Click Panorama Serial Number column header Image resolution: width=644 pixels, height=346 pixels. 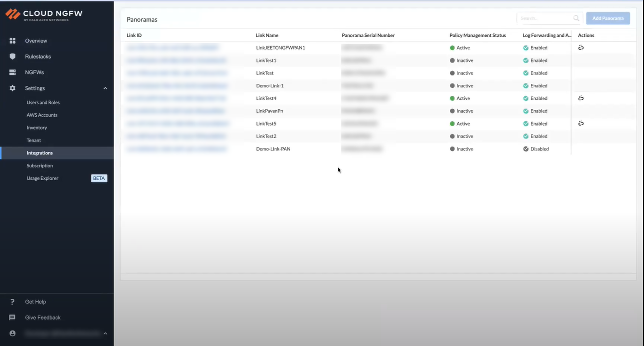pyautogui.click(x=368, y=35)
